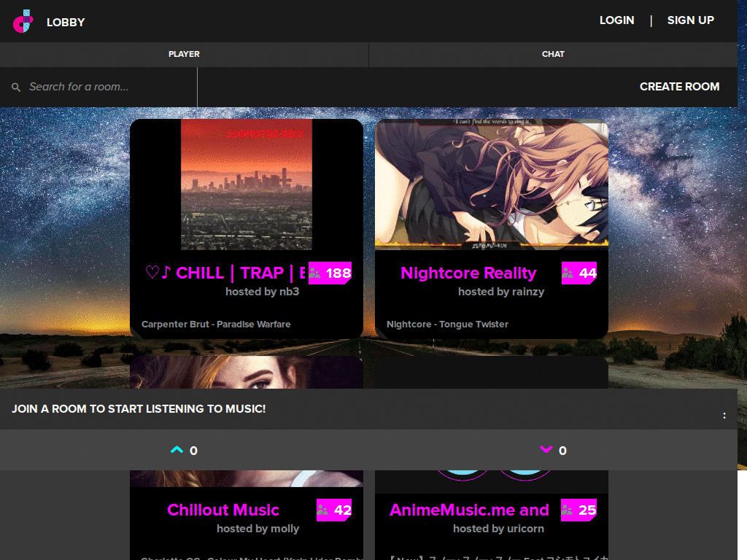Screen dimensions: 747x560
Task: Open the LOBBY link
Action: pos(66,23)
